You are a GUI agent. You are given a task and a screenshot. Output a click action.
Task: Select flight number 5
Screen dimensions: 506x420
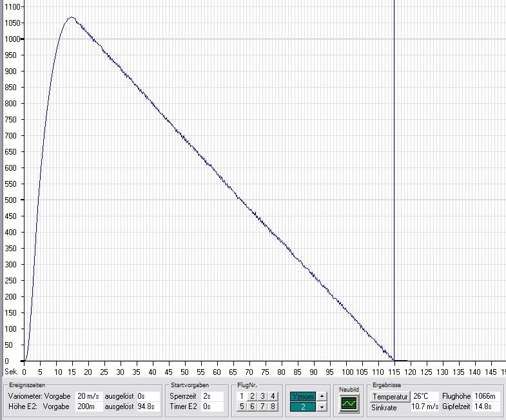pos(242,406)
